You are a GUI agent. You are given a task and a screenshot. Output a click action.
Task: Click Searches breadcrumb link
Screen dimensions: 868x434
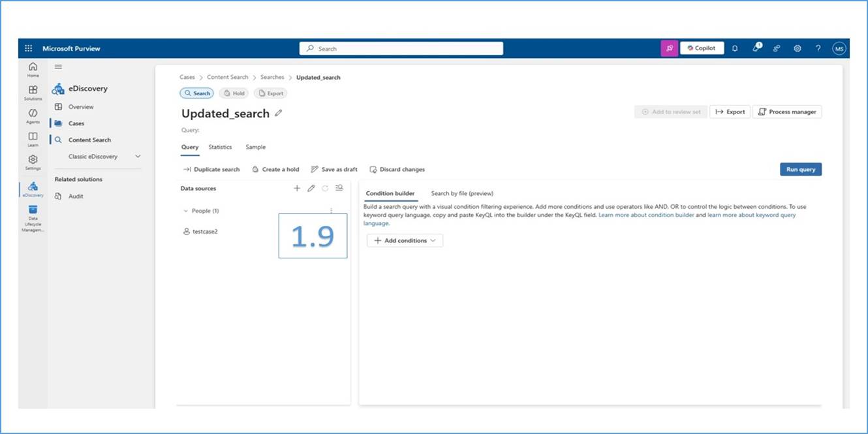coord(272,77)
